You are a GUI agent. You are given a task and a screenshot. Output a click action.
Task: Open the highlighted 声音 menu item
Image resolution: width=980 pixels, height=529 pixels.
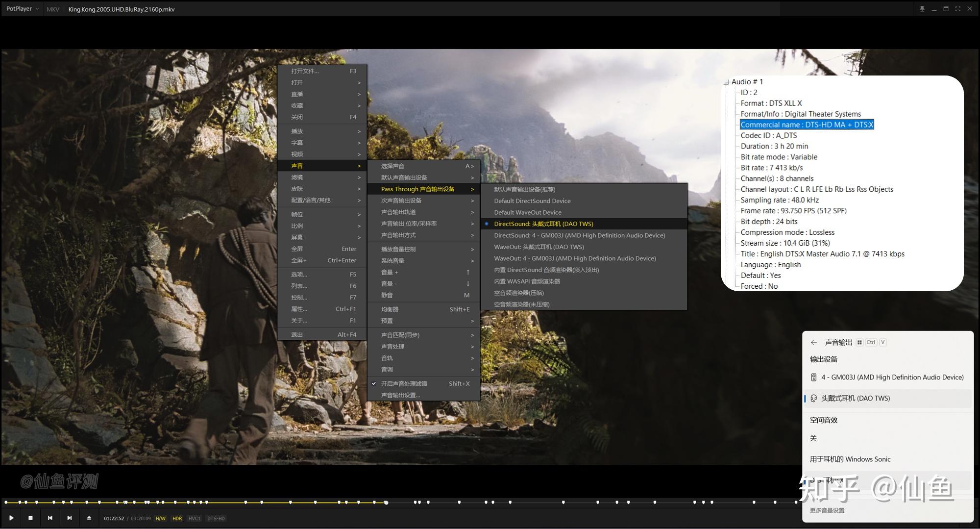click(322, 166)
